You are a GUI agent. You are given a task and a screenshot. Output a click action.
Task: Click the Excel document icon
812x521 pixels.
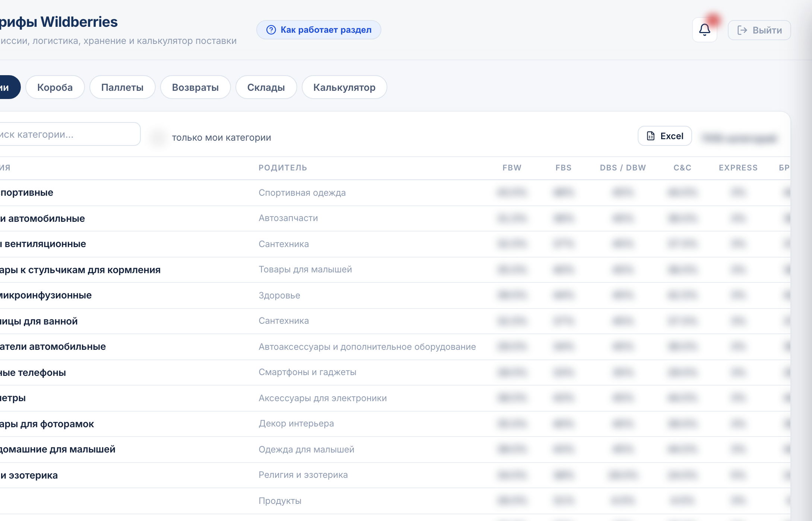(x=651, y=136)
